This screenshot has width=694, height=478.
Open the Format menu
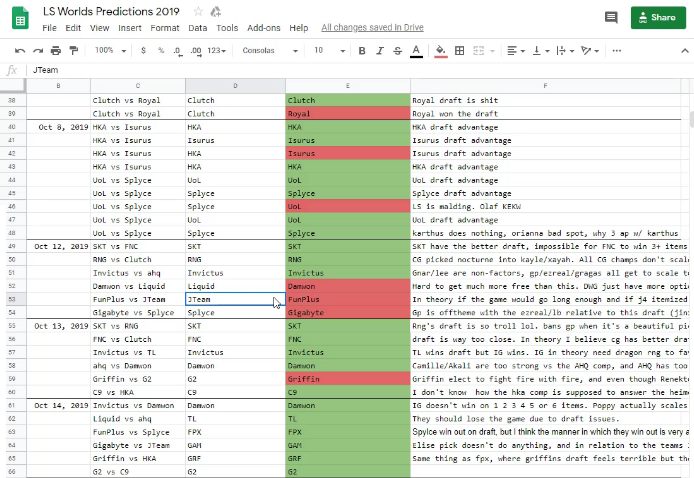tap(165, 28)
